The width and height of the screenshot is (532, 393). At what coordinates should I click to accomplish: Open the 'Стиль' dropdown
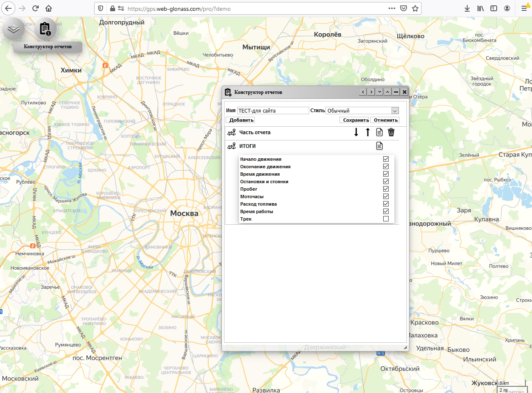click(362, 111)
